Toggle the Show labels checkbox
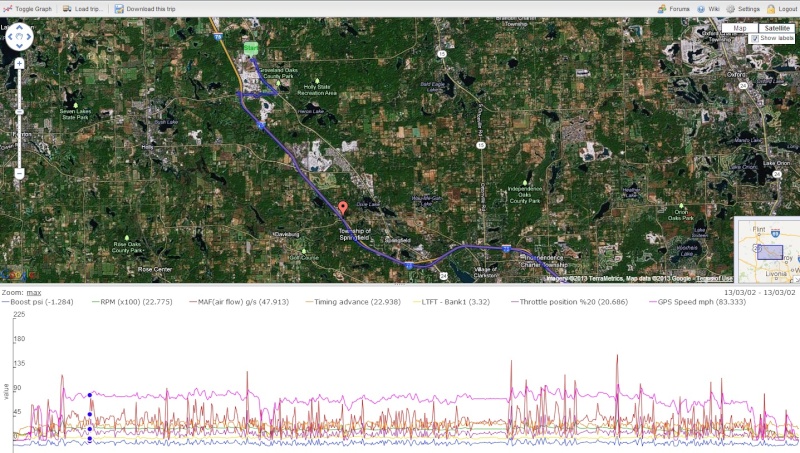 tap(755, 39)
